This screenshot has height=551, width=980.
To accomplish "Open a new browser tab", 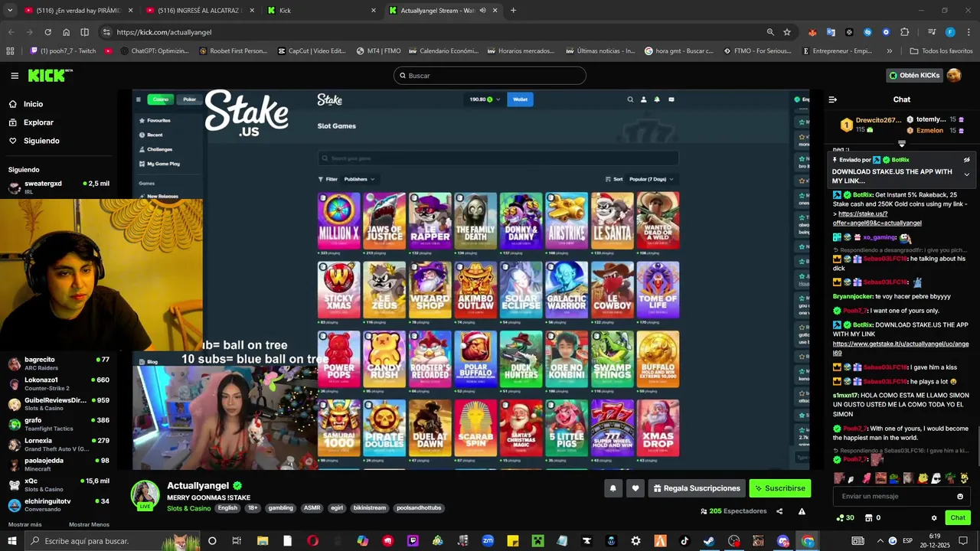I will (513, 11).
